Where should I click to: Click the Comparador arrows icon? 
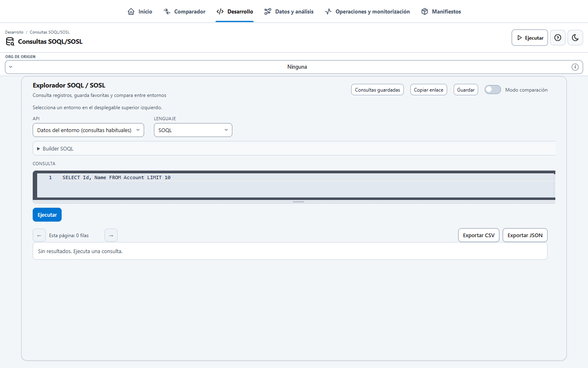pos(167,11)
